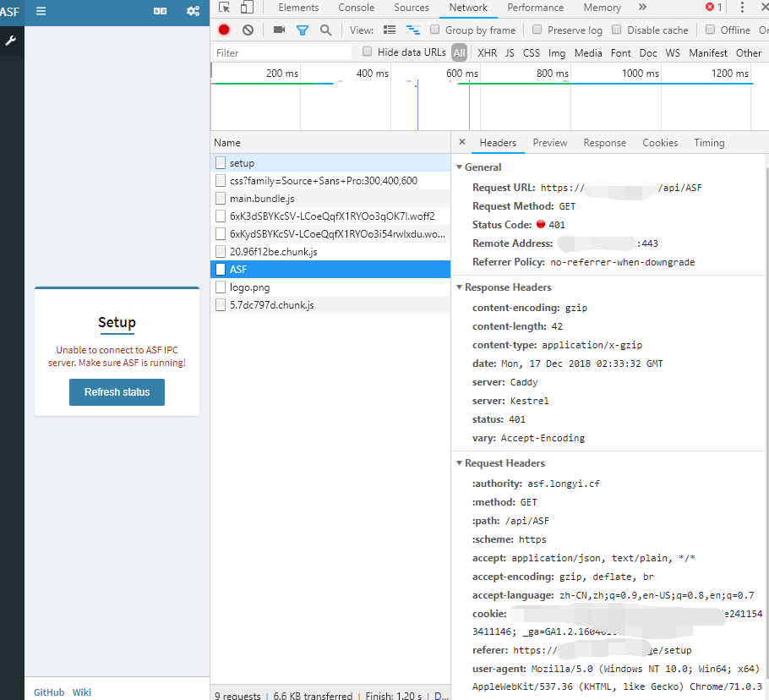Open the network filter icon
Viewport: 769px width, 700px height.
tap(303, 30)
